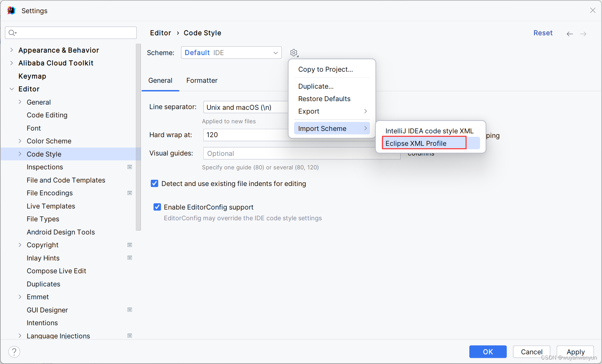Disable EditorConfig support checkbox
The image size is (602, 364).
157,207
